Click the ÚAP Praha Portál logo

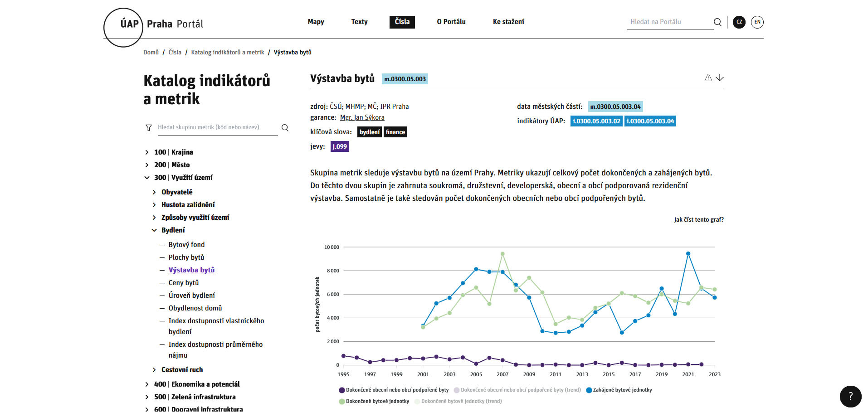pyautogui.click(x=154, y=24)
